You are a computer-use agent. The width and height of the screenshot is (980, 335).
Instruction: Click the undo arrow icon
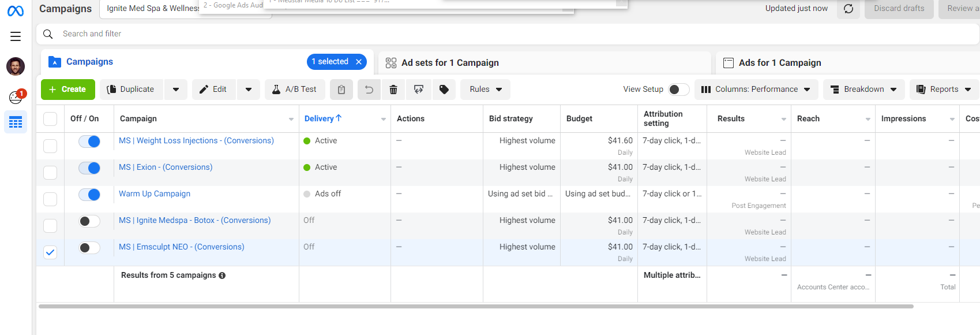[x=369, y=90]
